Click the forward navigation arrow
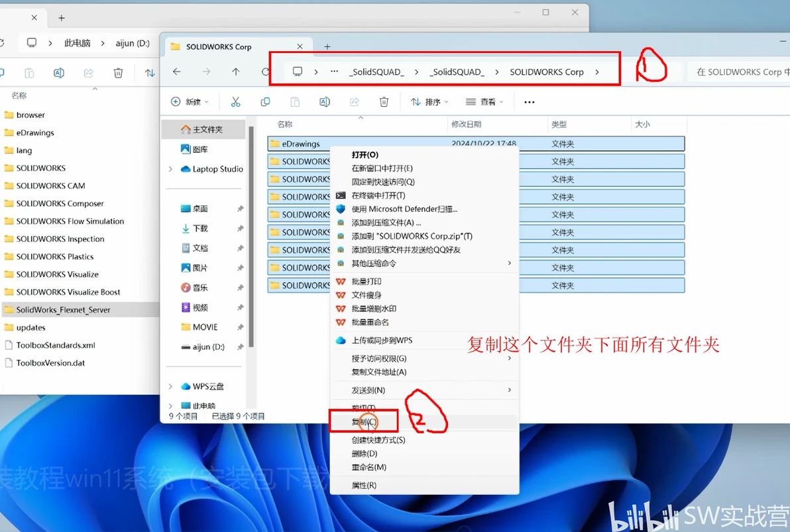This screenshot has width=790, height=532. click(x=207, y=72)
